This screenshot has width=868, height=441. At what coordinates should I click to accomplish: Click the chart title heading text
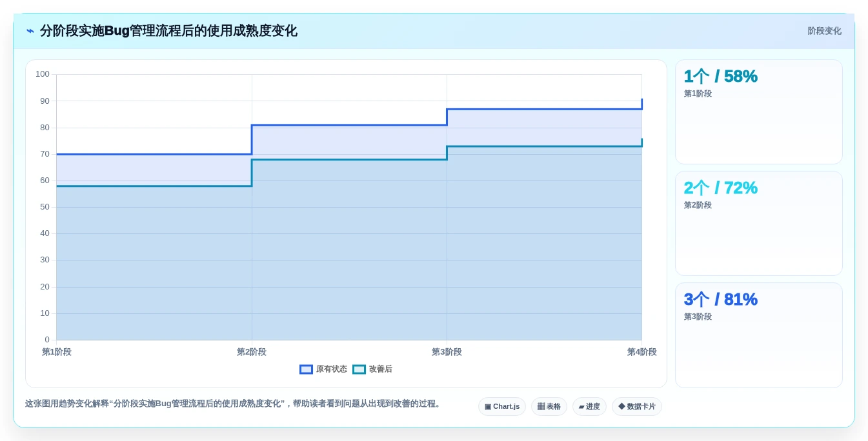[x=168, y=31]
